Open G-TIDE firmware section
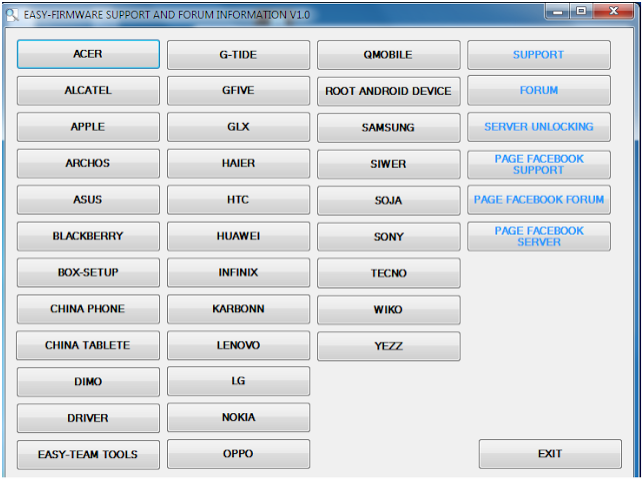 pos(238,55)
